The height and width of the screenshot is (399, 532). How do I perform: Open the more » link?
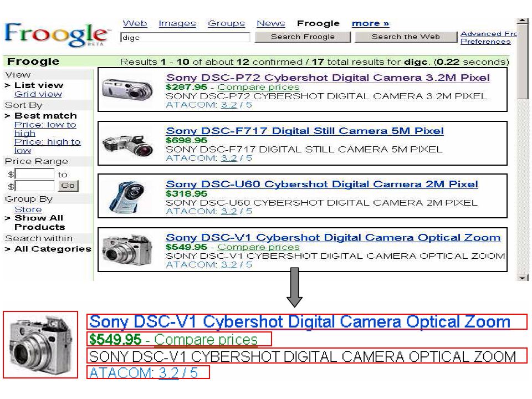370,23
